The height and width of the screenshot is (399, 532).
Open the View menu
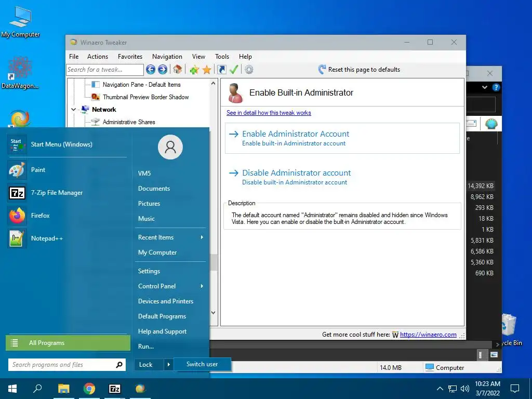[198, 57]
